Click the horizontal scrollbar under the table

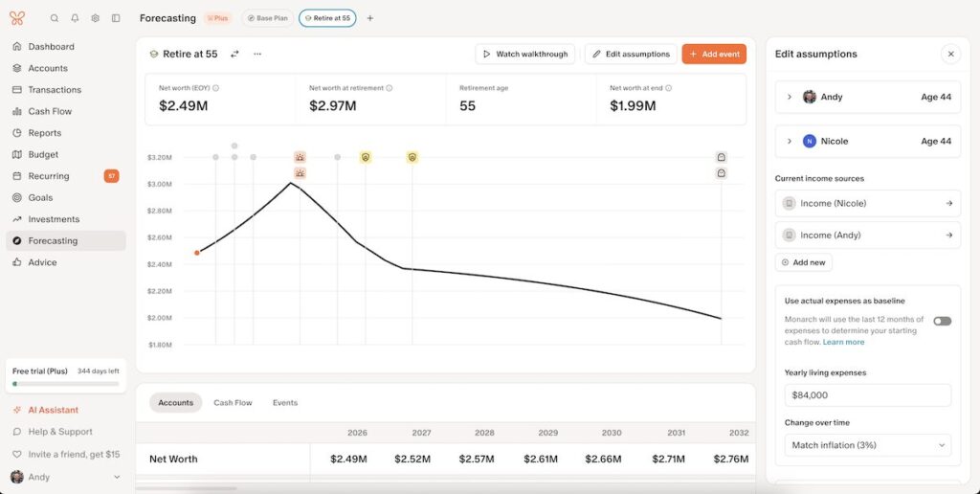187,488
